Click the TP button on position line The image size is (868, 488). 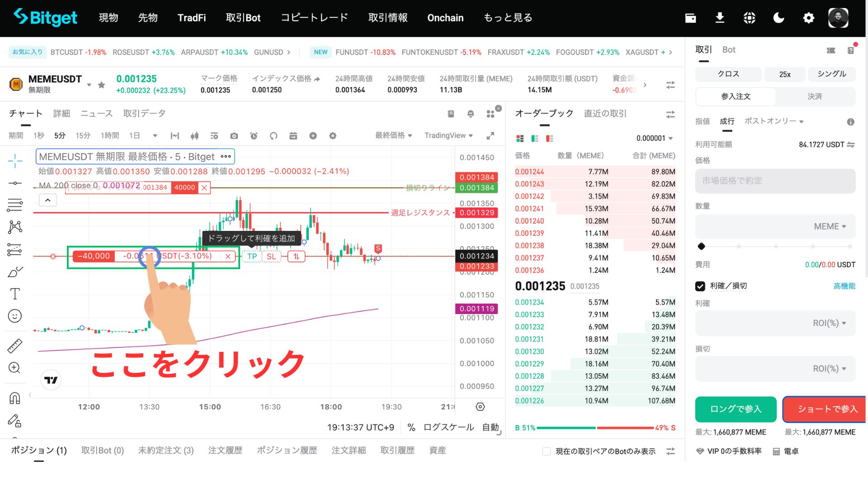pos(252,256)
